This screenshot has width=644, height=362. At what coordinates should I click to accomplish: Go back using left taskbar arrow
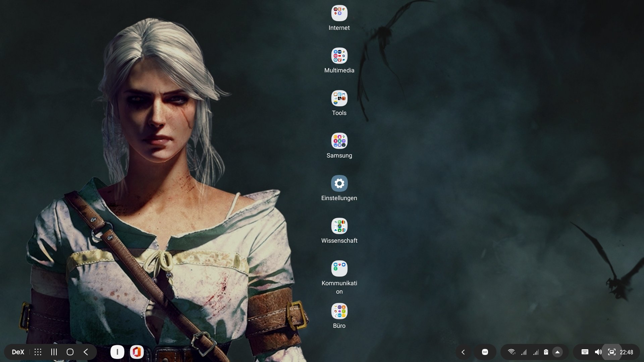coord(86,352)
